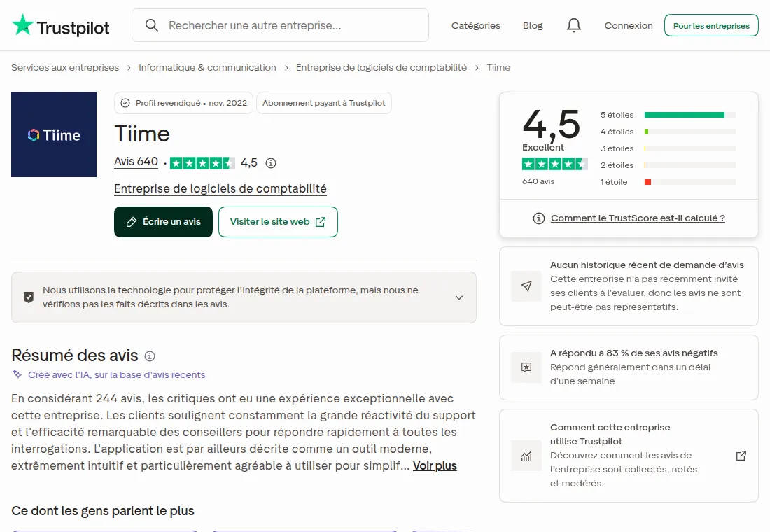The height and width of the screenshot is (532, 770).
Task: Click Profil revendiqué badge
Action: point(183,103)
